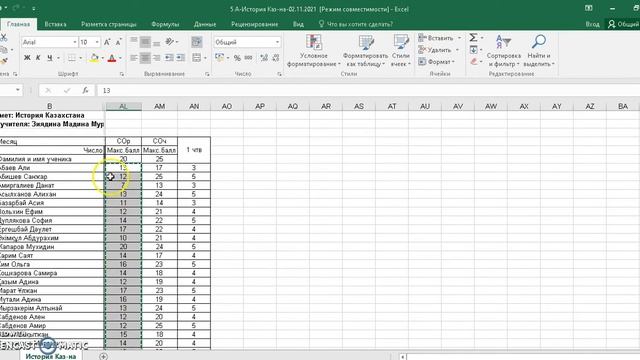Click the Вход sign-in link
This screenshot has width=640, height=360.
[x=592, y=24]
